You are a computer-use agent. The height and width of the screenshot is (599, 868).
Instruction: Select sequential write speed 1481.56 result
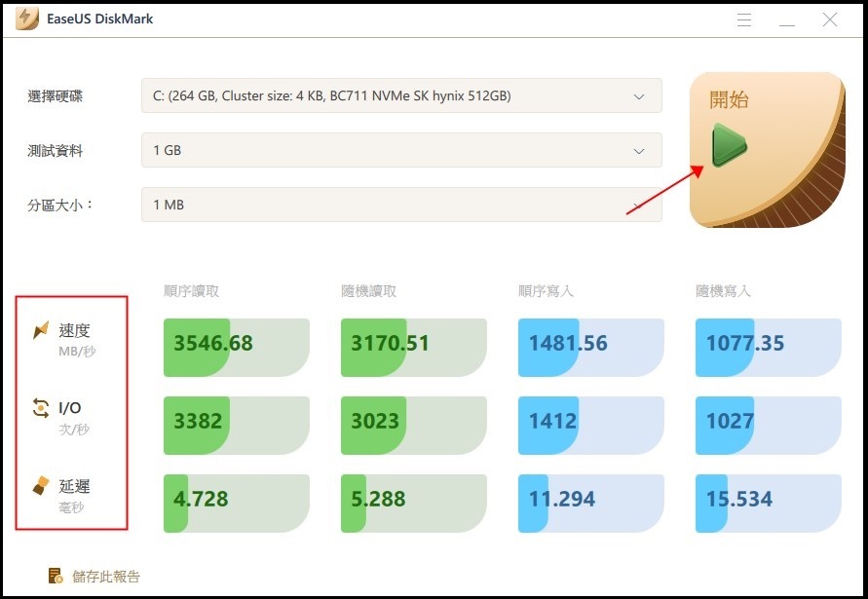coord(590,344)
